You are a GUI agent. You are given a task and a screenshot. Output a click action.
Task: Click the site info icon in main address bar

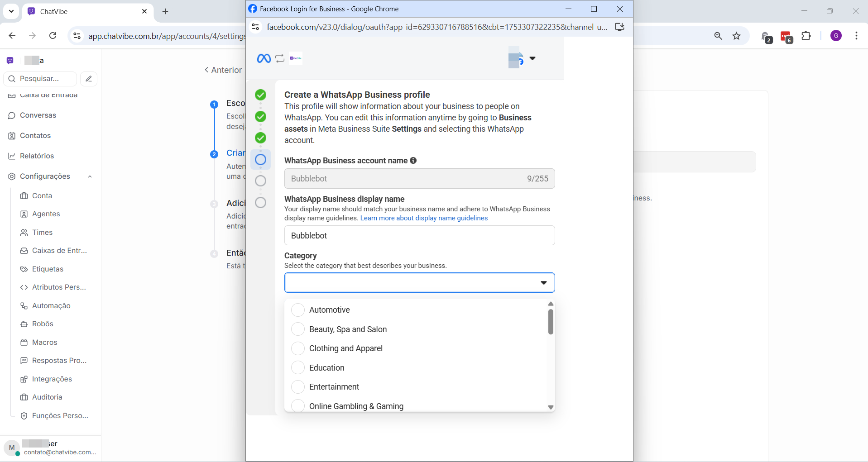[77, 36]
